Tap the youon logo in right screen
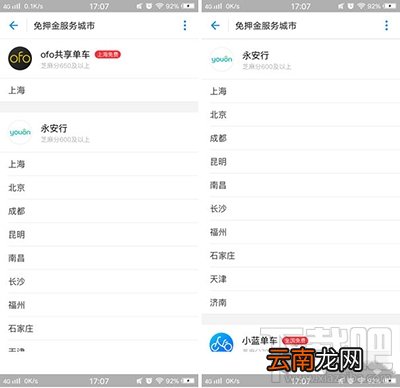The width and height of the screenshot is (400, 388). pos(222,59)
